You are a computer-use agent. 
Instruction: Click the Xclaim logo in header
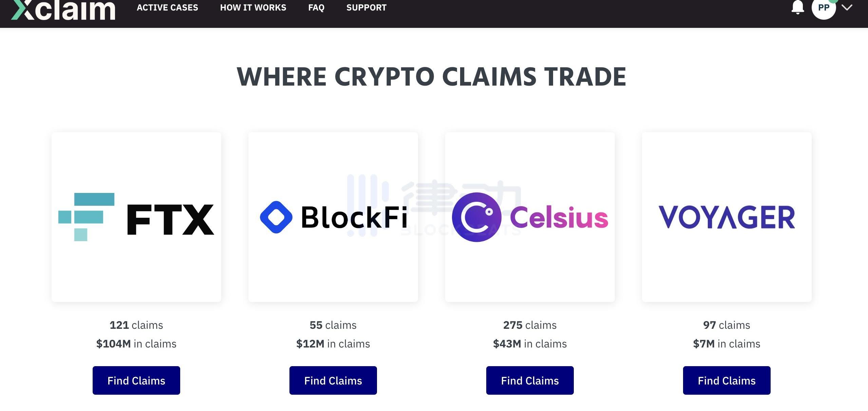point(63,10)
